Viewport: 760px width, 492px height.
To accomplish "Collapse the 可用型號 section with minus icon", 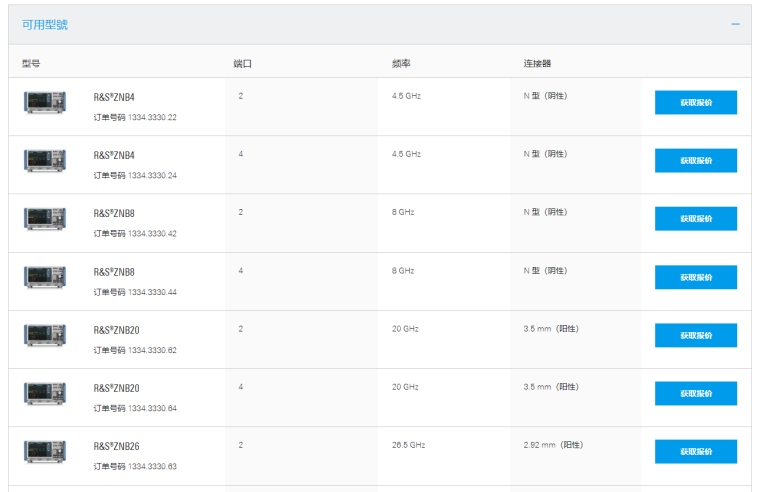I will (735, 24).
